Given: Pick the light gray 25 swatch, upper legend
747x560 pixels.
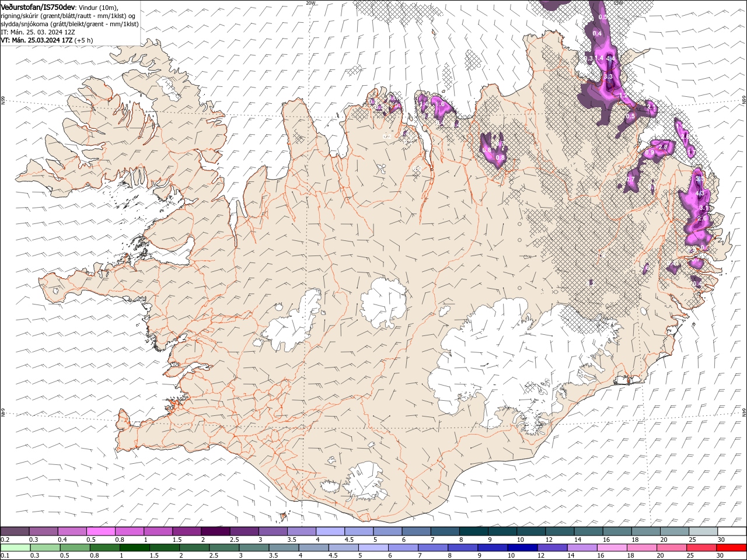Looking at the screenshot, I should pos(703,531).
